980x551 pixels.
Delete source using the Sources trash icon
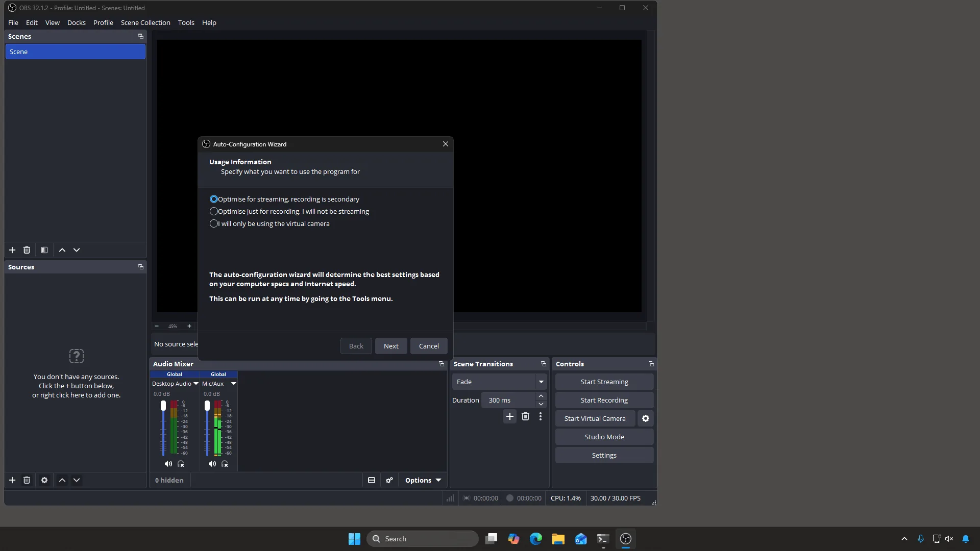pyautogui.click(x=27, y=480)
